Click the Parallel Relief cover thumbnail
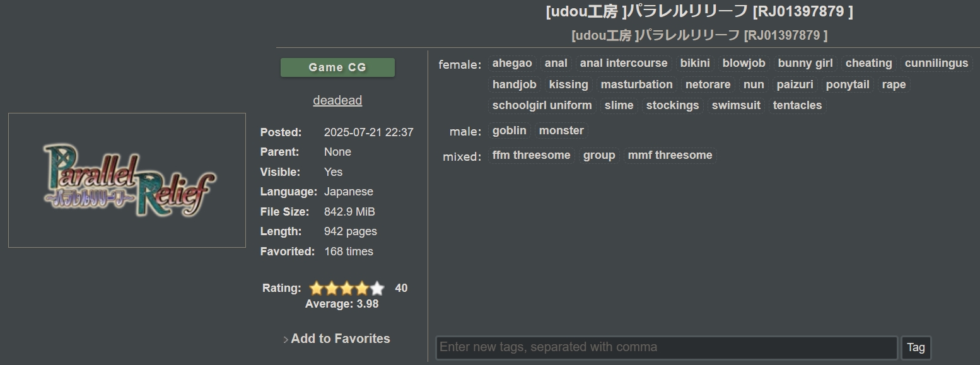 (127, 180)
